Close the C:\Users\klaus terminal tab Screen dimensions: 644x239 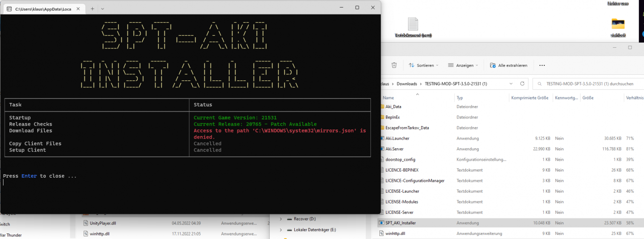(x=78, y=9)
